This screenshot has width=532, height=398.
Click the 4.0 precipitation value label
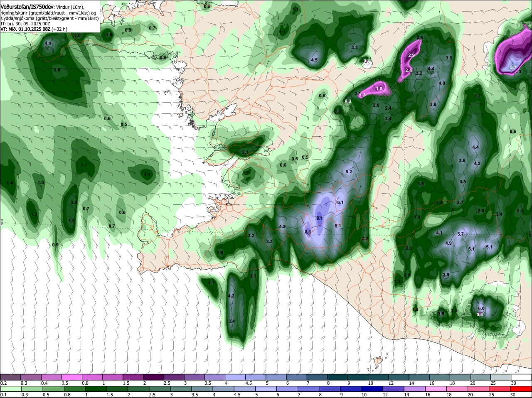(x=442, y=83)
